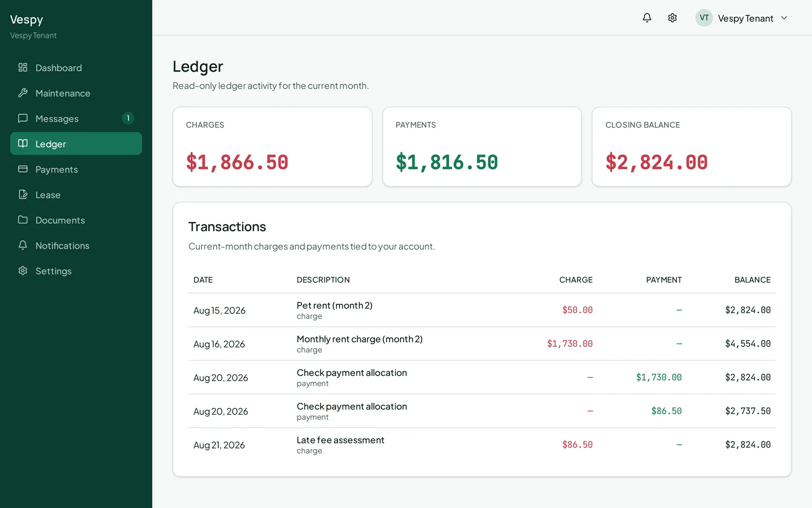812x508 pixels.
Task: Click the Aug 16, 2026 date cell
Action: pyautogui.click(x=219, y=344)
